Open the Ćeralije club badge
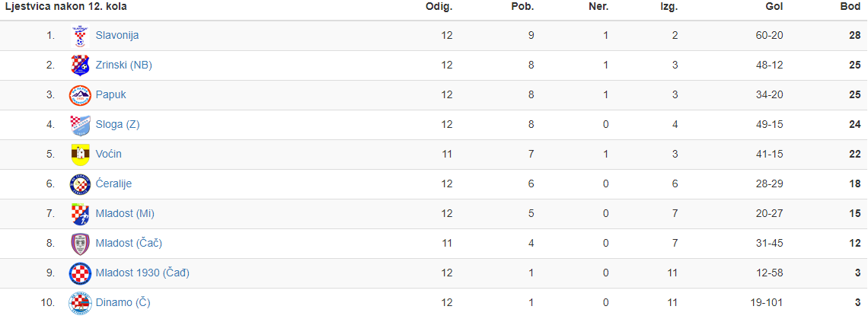868x319 pixels. tap(80, 184)
